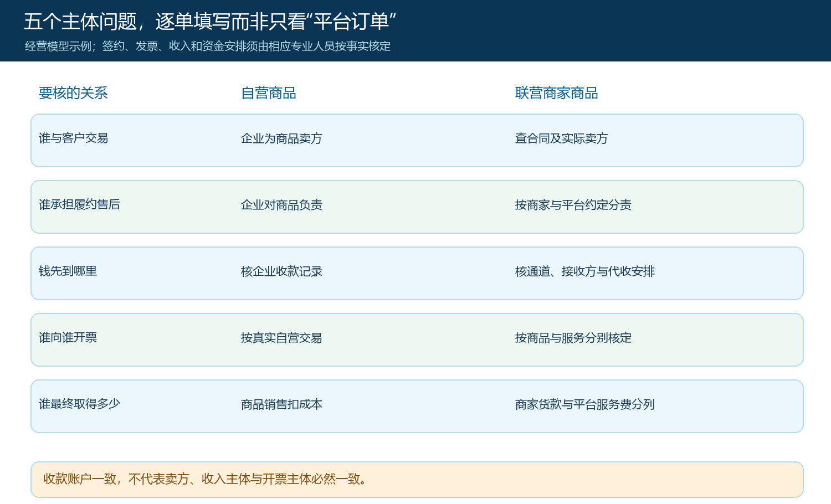The width and height of the screenshot is (831, 504).
Task: Click the row label 谁与客户交易
Action: point(73,138)
